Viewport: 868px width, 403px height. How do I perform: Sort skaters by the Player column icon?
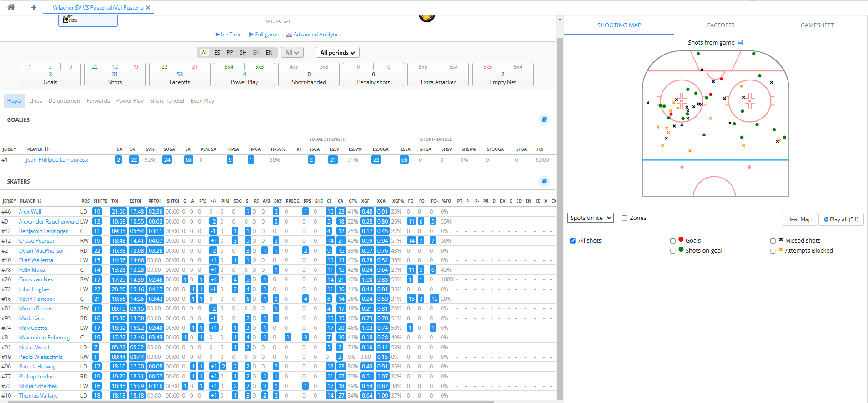40,201
